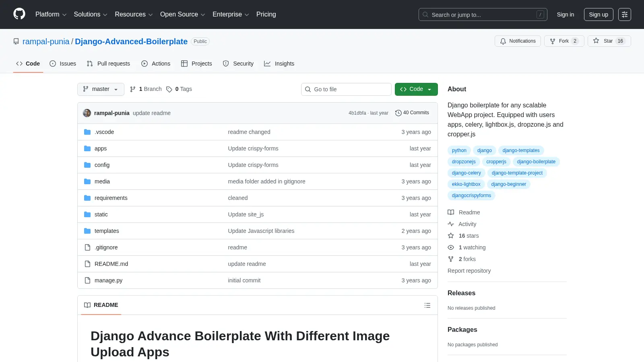644x362 pixels.
Task: Click the Activity pulse icon
Action: (451, 224)
